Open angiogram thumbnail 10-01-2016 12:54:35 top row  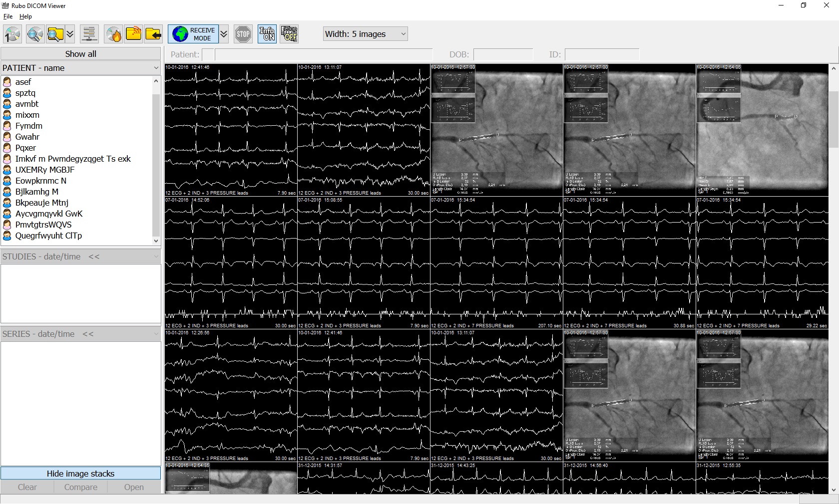pyautogui.click(x=763, y=130)
